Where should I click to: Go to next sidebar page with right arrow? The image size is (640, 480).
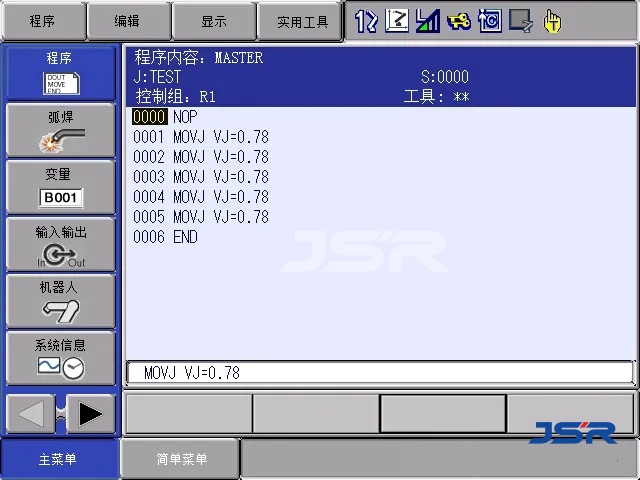click(90, 414)
